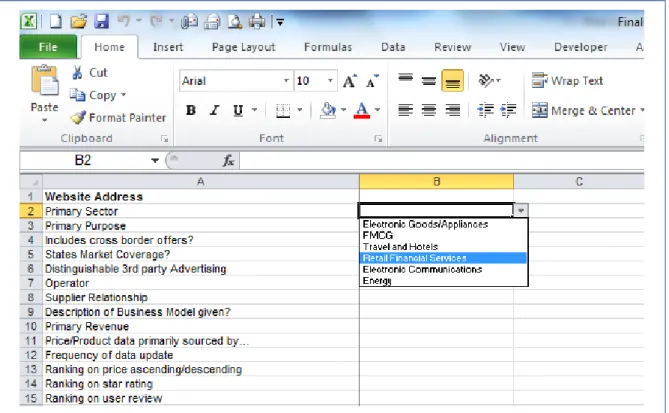Center text horizontally
669x413 pixels.
click(x=428, y=111)
